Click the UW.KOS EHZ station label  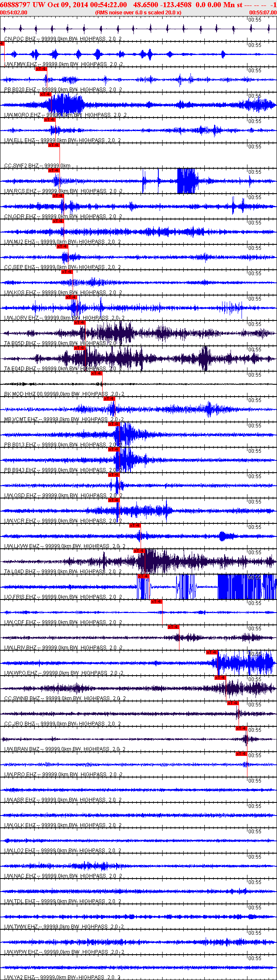coord(63,293)
